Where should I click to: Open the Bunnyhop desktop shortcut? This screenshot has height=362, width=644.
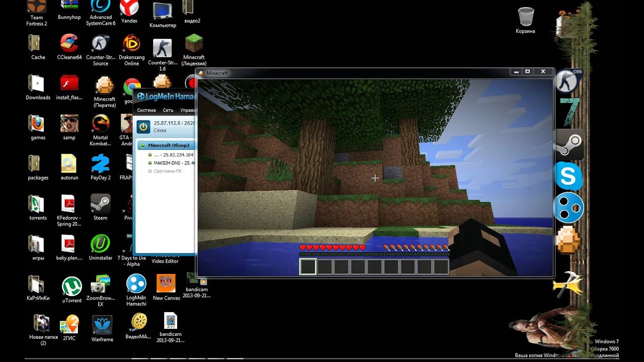tap(69, 11)
